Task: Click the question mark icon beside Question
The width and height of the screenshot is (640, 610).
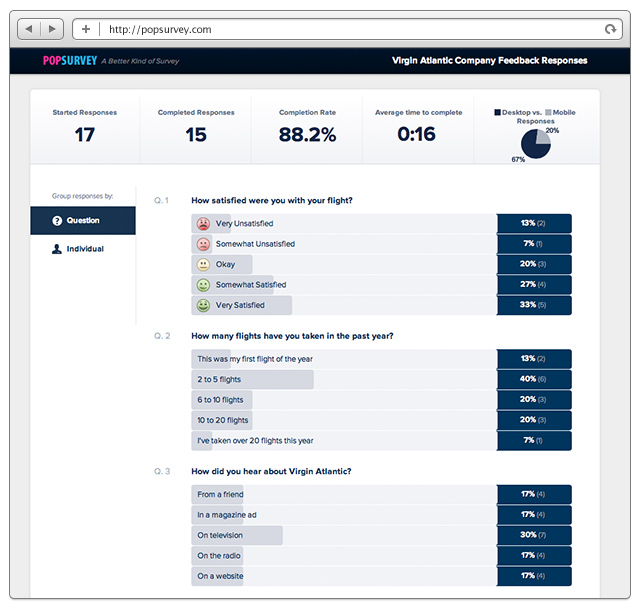Action: 57,220
